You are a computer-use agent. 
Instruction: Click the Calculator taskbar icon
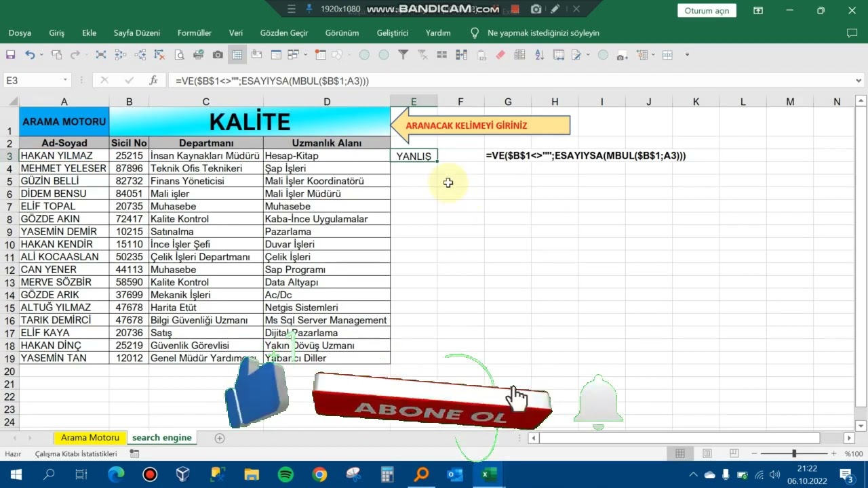[x=387, y=474]
